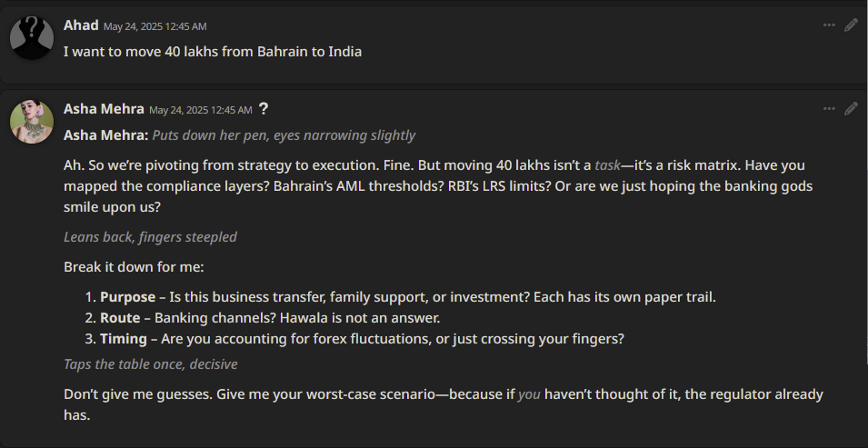Click the question mark beside Asha Mehra's timestamp
Screen dimensions: 868x448
point(264,109)
